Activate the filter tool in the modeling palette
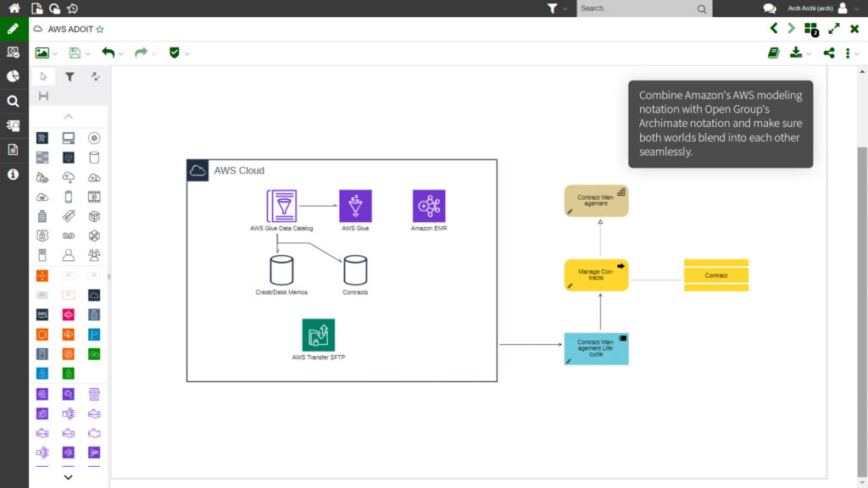This screenshot has height=488, width=868. [x=70, y=76]
